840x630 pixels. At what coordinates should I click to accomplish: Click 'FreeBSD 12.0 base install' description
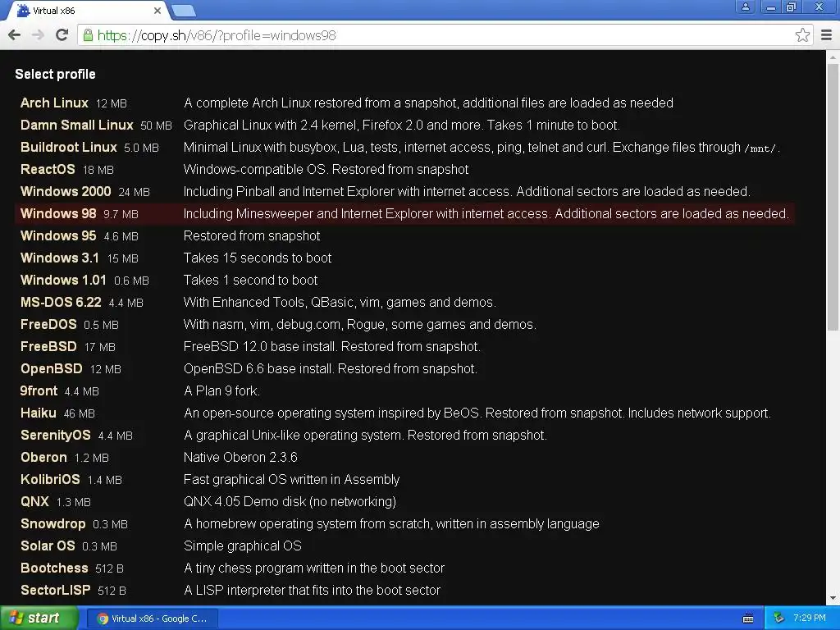(x=331, y=347)
